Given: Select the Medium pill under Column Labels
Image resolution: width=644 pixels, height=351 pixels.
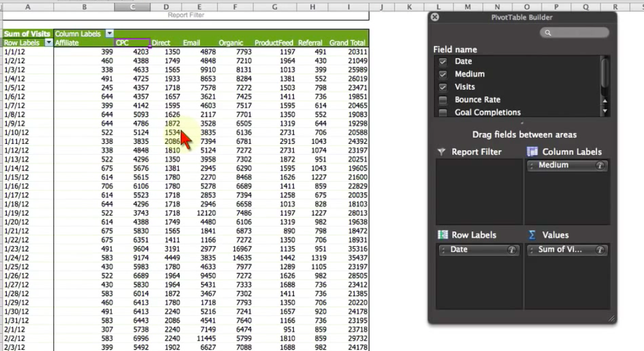Looking at the screenshot, I should coord(563,166).
